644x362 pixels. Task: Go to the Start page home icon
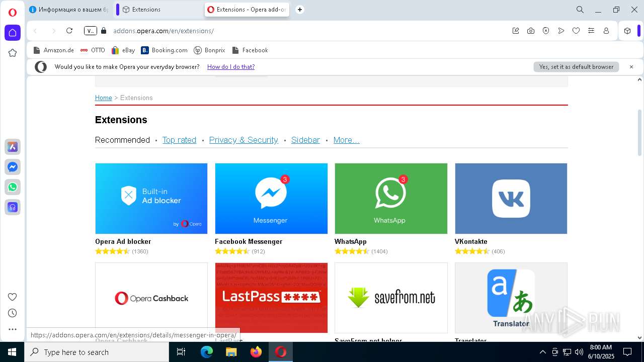[13, 33]
